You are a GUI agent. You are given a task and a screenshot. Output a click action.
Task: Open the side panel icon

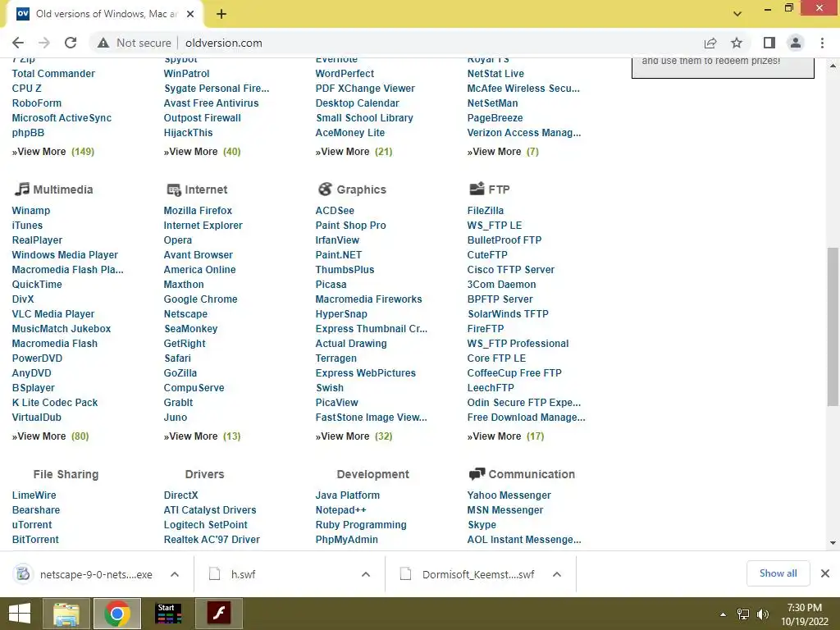tap(769, 43)
